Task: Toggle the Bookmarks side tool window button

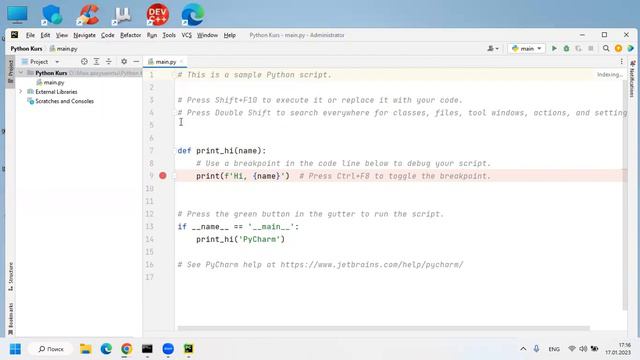Action: (x=11, y=318)
